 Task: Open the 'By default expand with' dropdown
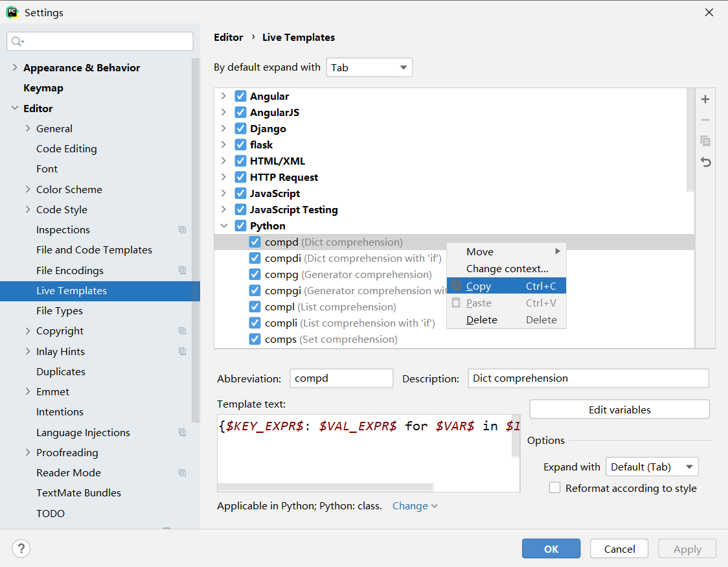point(369,67)
